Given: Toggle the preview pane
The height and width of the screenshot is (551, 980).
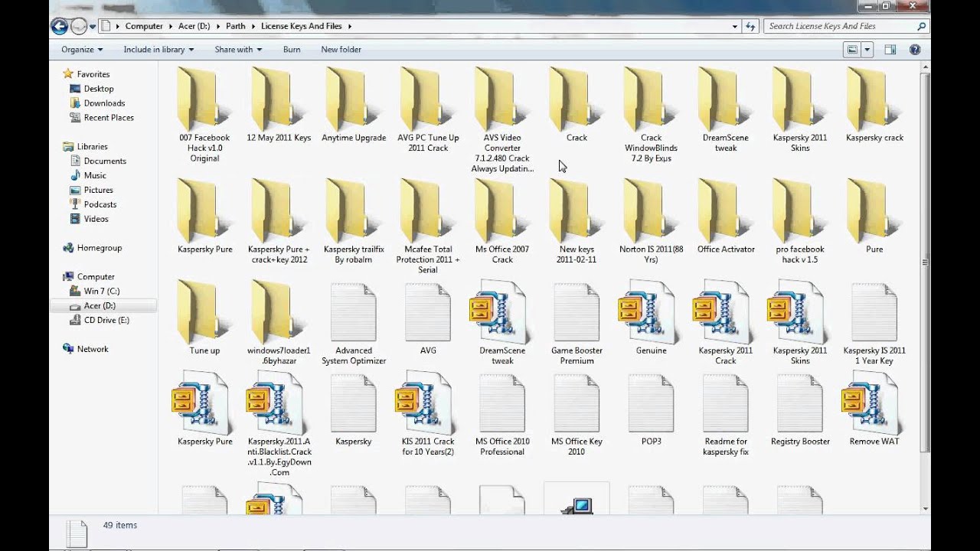Looking at the screenshot, I should click(x=890, y=50).
